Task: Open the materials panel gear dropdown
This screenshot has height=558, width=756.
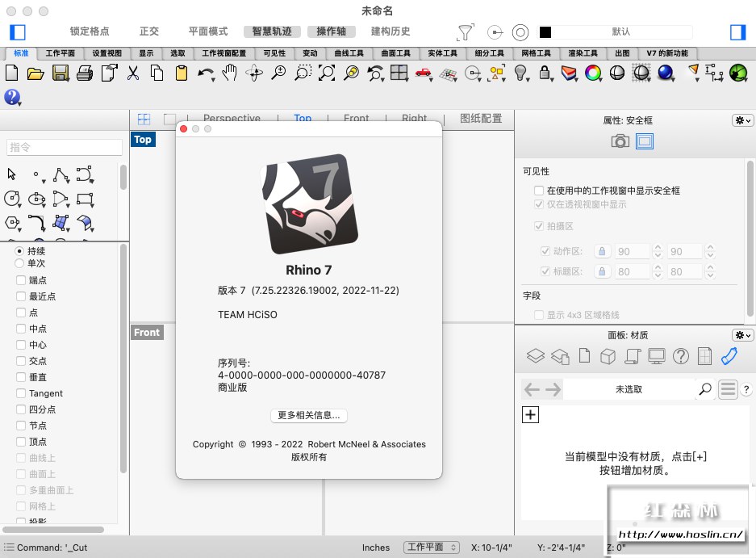Action: point(742,334)
